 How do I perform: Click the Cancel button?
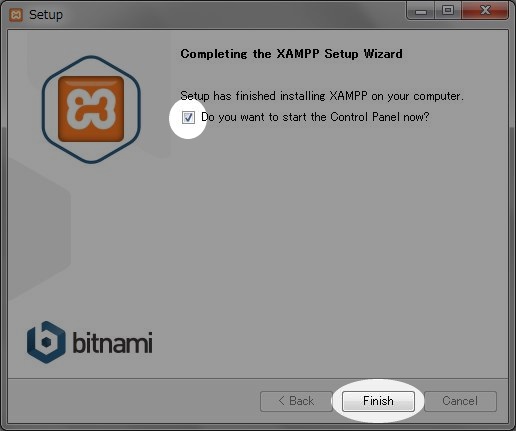pyautogui.click(x=460, y=401)
